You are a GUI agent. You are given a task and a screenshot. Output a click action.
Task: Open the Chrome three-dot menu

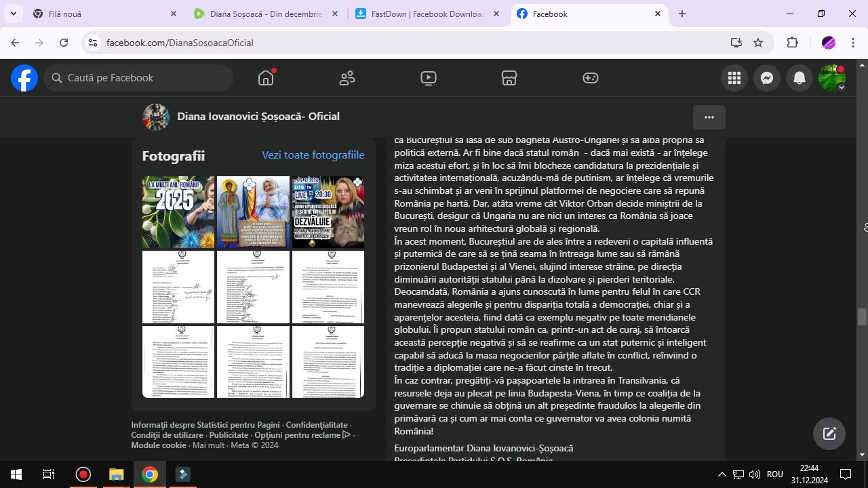853,43
